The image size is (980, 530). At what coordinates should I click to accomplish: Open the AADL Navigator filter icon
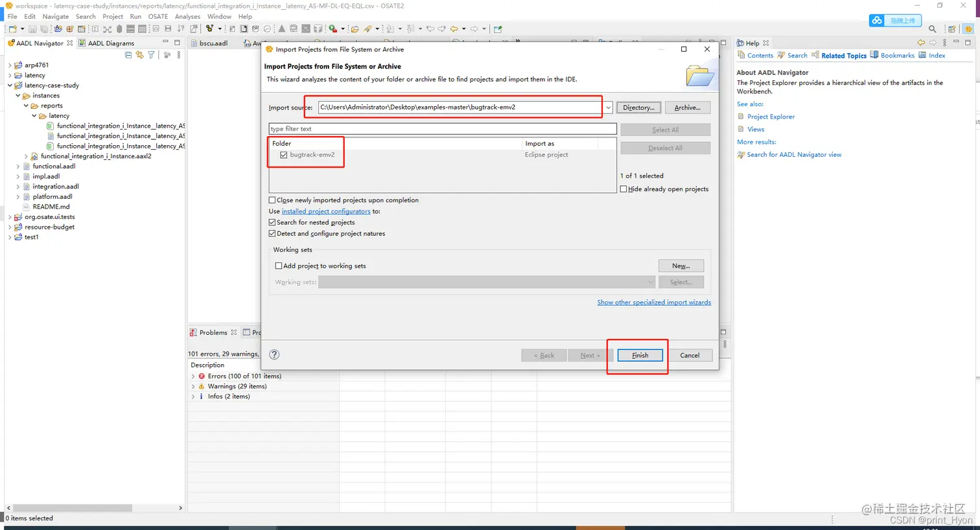[151, 55]
